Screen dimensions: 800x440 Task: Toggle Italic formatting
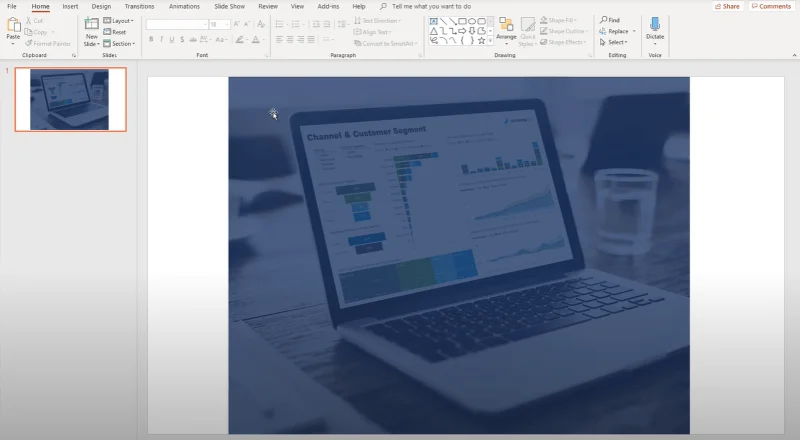[x=161, y=39]
